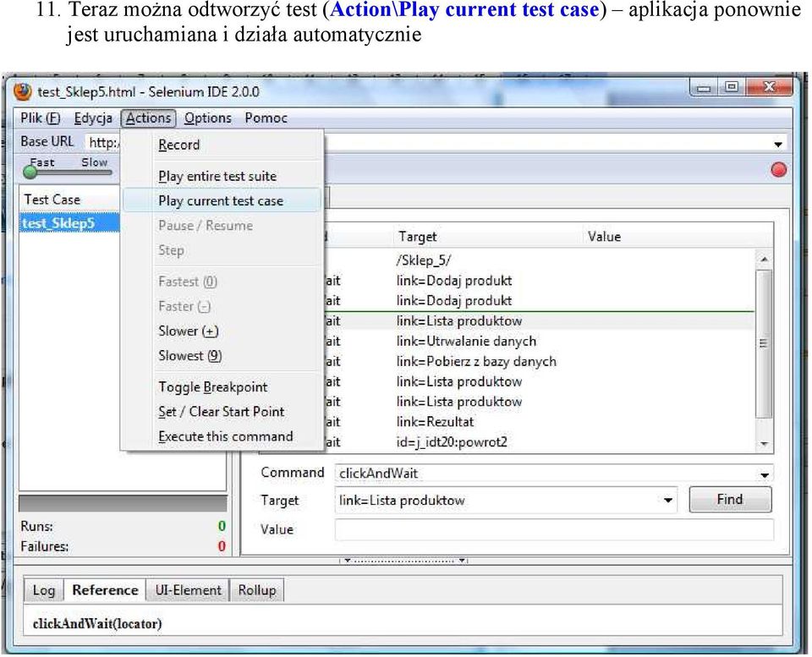The width and height of the screenshot is (812, 657).
Task: Maximize the Selenium IDE window
Action: (731, 87)
